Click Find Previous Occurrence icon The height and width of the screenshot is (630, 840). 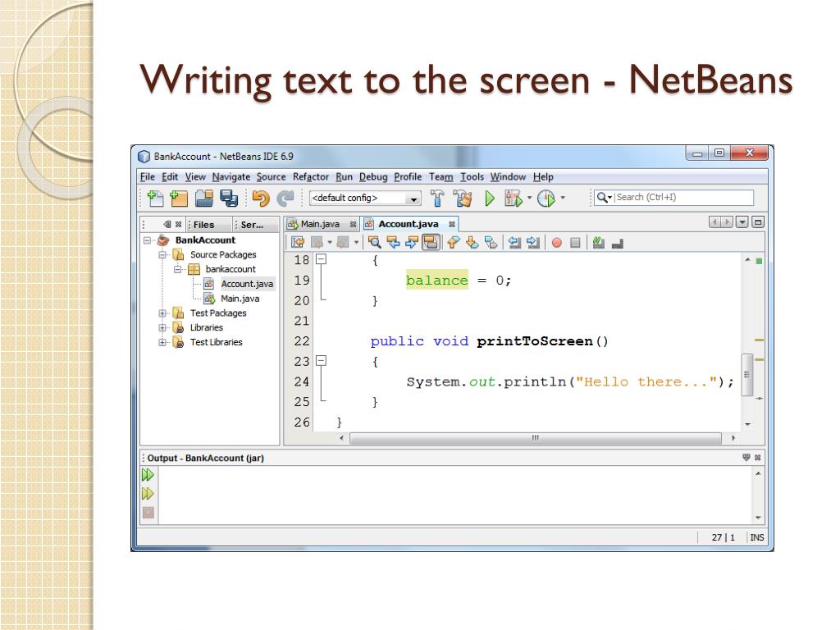[393, 243]
